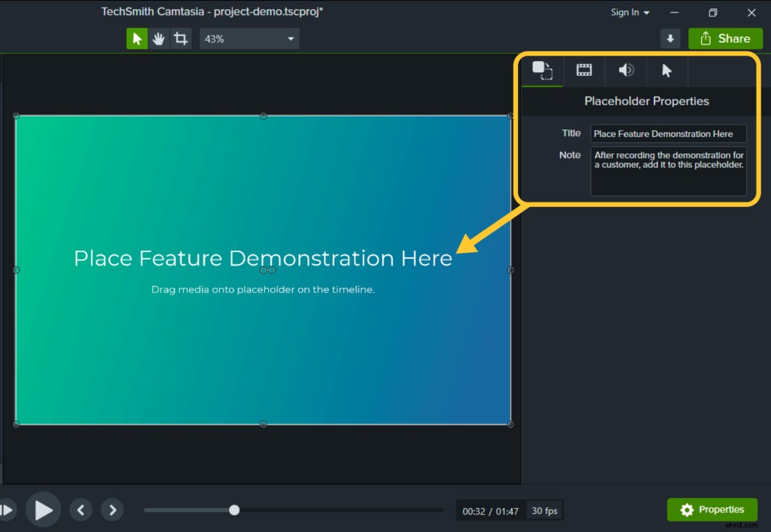
Task: Activate the Pan hand tool
Action: pos(158,38)
